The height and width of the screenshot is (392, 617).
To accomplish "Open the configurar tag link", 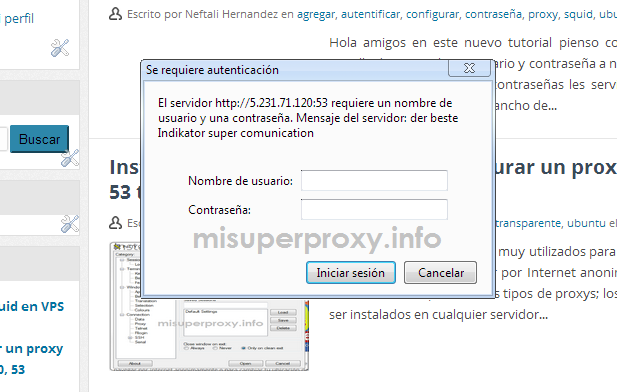I will coord(432,15).
